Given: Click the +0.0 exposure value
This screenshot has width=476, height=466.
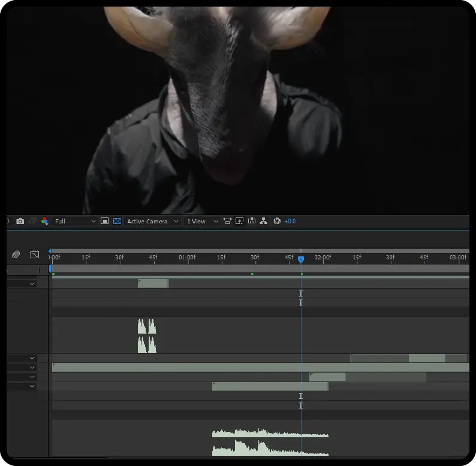Looking at the screenshot, I should pos(290,221).
